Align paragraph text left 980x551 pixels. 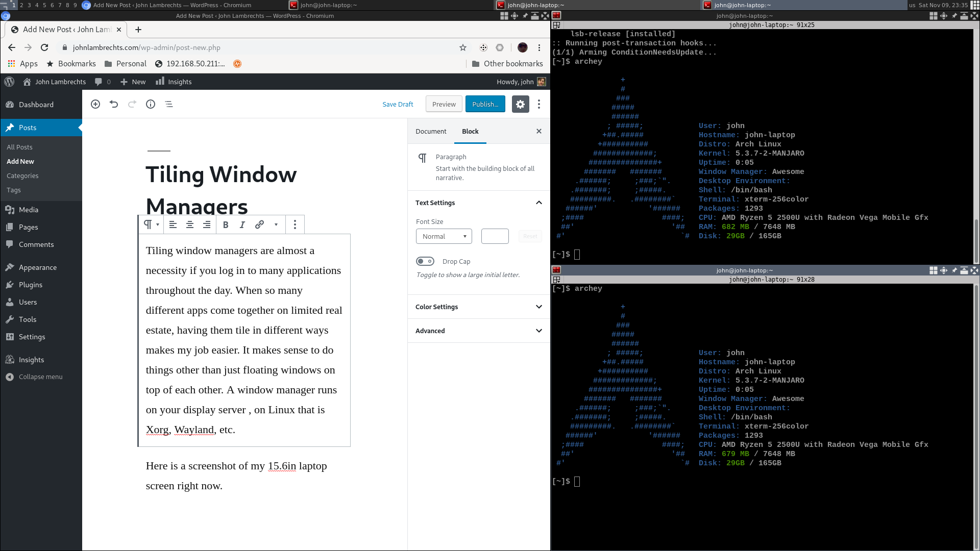[x=173, y=224]
